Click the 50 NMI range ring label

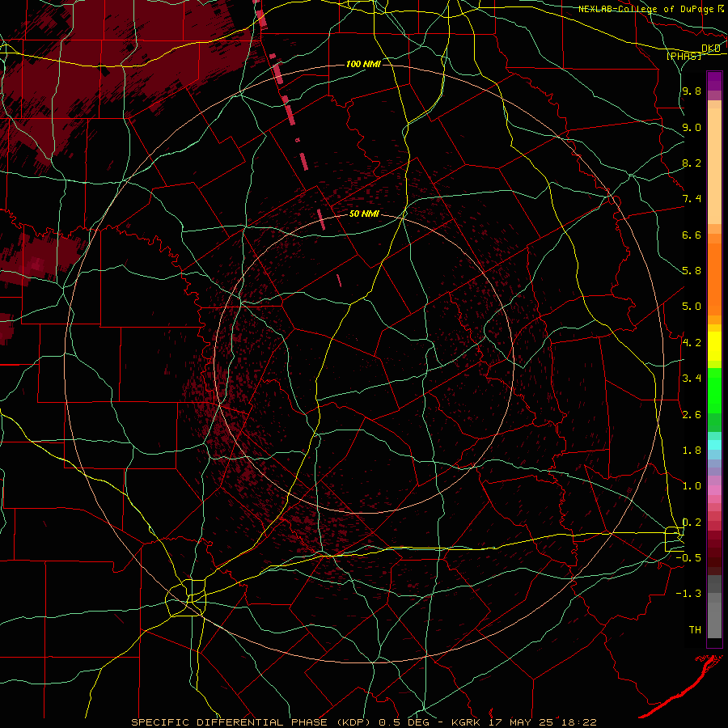[x=364, y=214]
